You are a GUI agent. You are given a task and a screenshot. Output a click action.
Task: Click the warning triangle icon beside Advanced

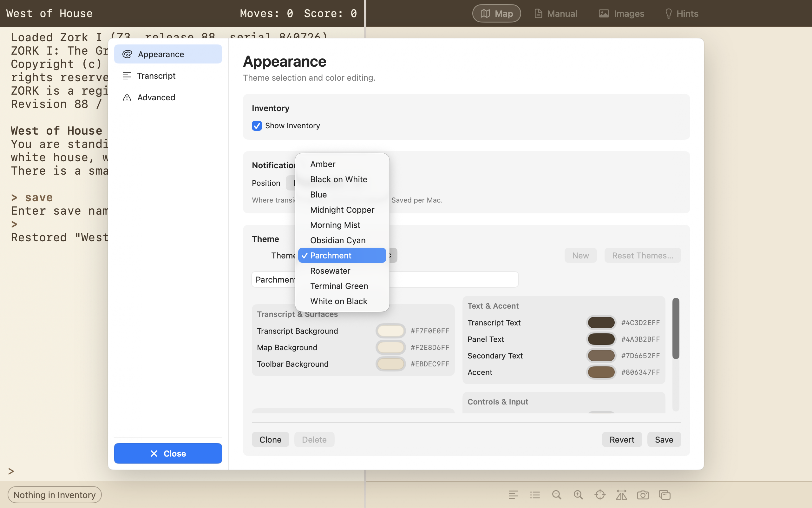pyautogui.click(x=127, y=97)
